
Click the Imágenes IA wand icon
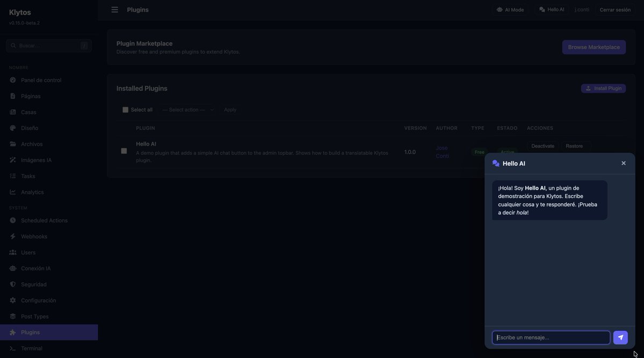coord(13,160)
